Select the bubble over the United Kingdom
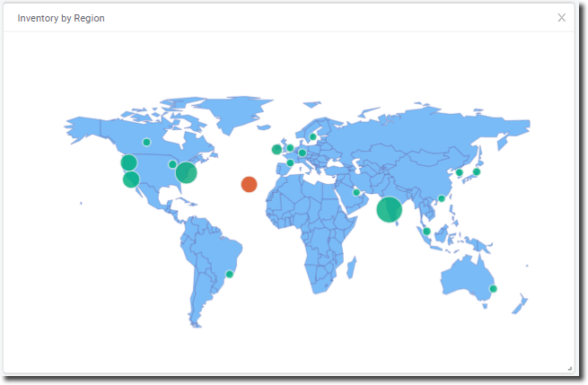588x385 pixels. 276,150
